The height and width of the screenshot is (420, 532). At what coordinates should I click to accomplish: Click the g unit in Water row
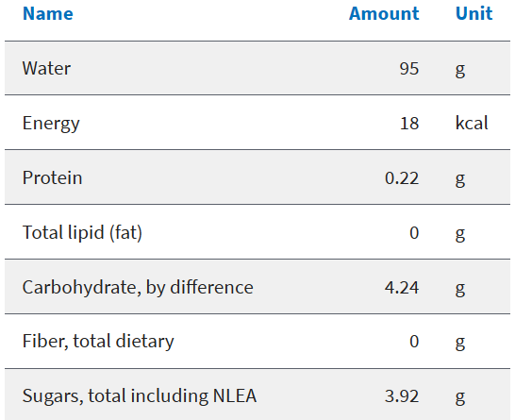tap(460, 70)
